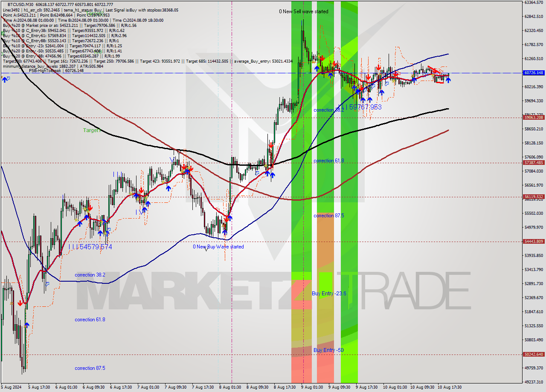Click 'correction 38.2' label under the 54579.574 label
Viewport: 546px width, 392px height.
[x=90, y=275]
